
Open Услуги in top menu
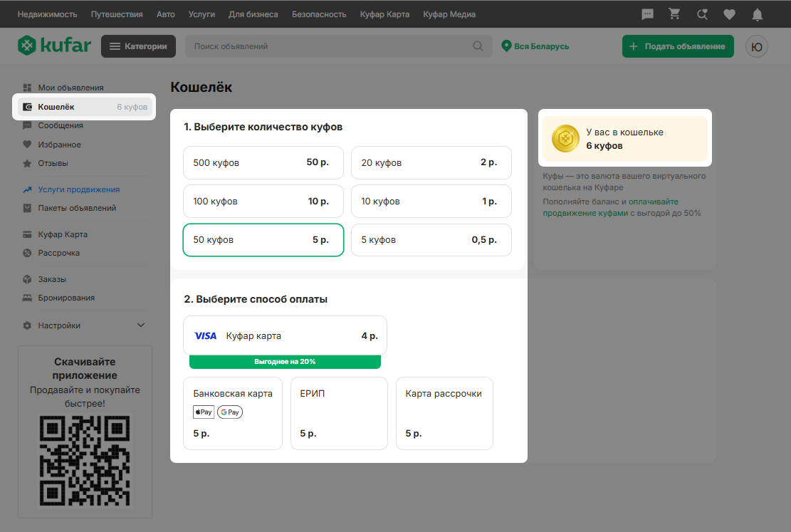click(201, 14)
